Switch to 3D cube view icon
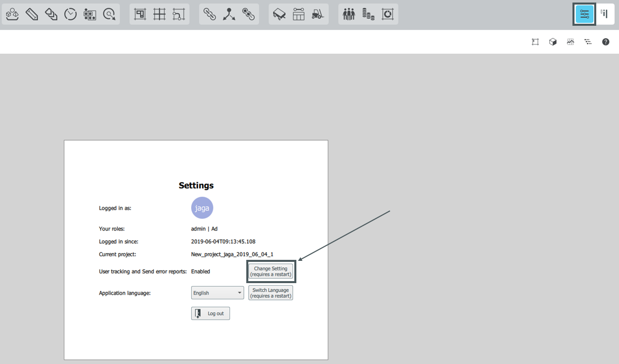The width and height of the screenshot is (619, 364). point(553,42)
